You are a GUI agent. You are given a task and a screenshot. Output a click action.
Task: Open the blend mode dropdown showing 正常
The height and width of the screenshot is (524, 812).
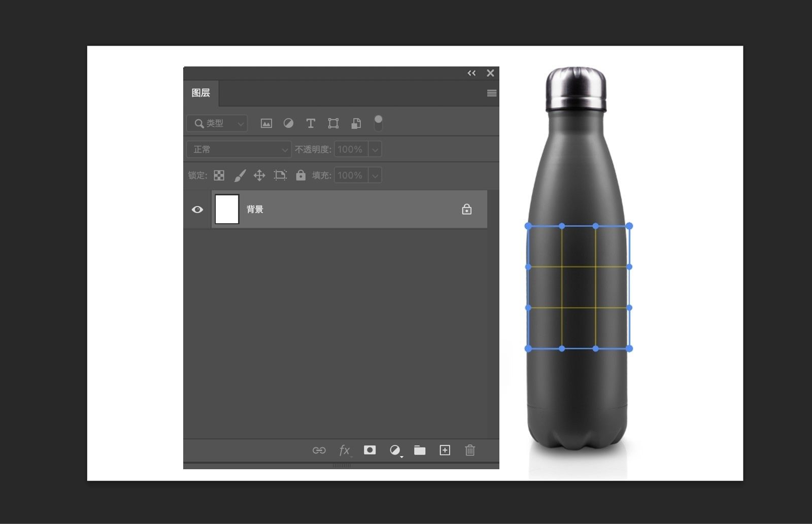click(239, 149)
